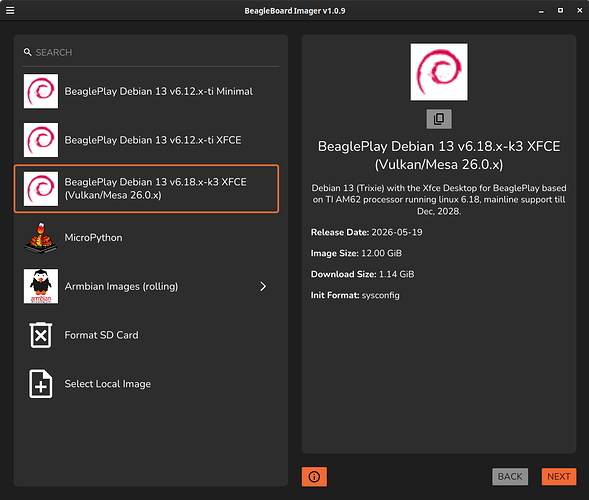This screenshot has height=500, width=589.
Task: Maximize the BeagleBoard Imager window
Action: click(560, 11)
